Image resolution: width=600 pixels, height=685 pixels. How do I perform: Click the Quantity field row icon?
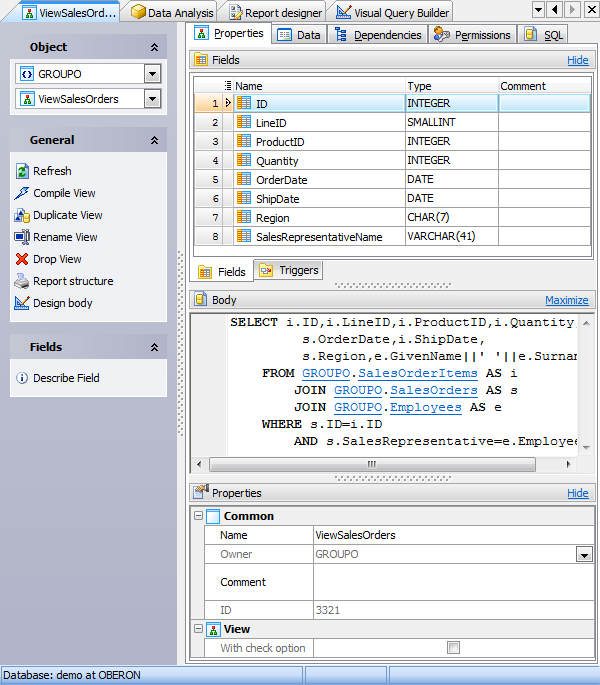(244, 160)
